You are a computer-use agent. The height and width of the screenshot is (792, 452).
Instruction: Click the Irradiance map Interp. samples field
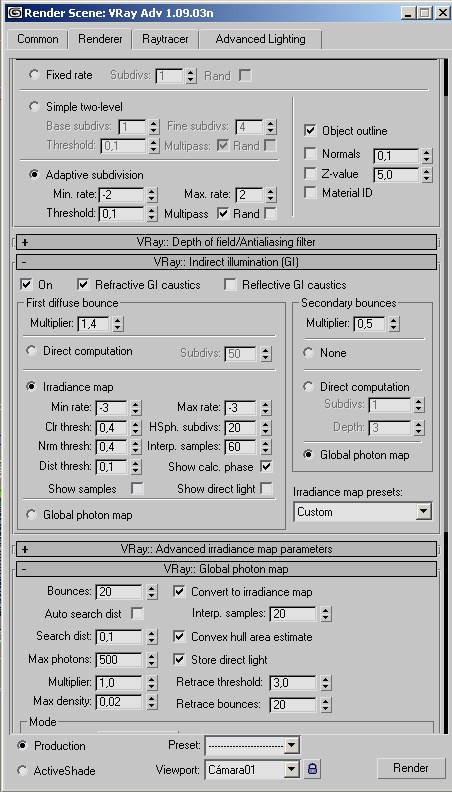pyautogui.click(x=241, y=447)
